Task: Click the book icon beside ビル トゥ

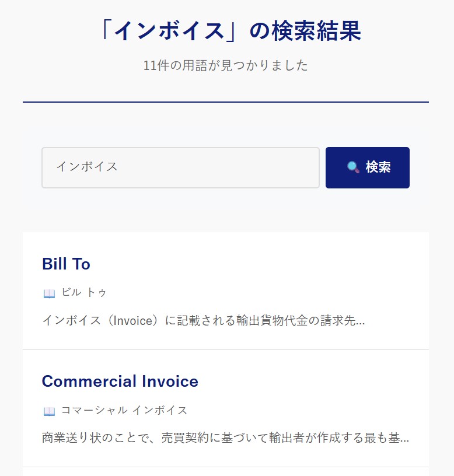Action: pyautogui.click(x=49, y=293)
